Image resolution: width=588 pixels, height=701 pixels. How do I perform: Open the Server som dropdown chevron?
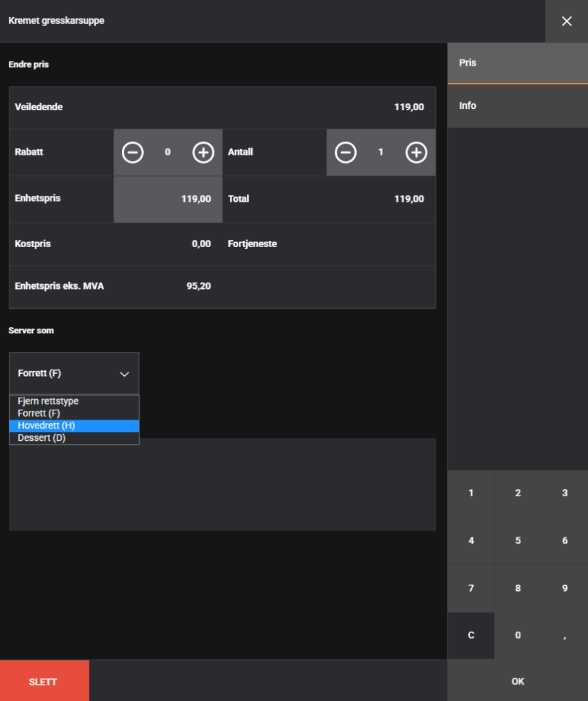[125, 374]
